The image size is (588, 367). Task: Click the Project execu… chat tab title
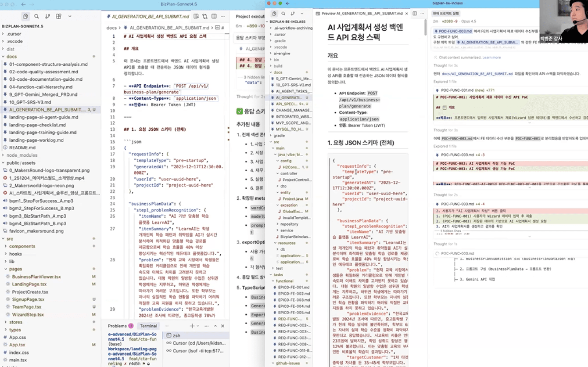251,16
